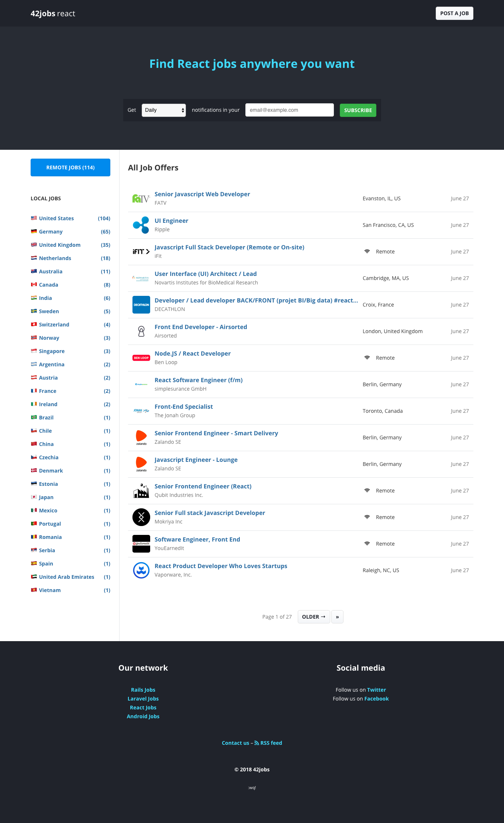Click the Brazil flag icon

pos(34,417)
